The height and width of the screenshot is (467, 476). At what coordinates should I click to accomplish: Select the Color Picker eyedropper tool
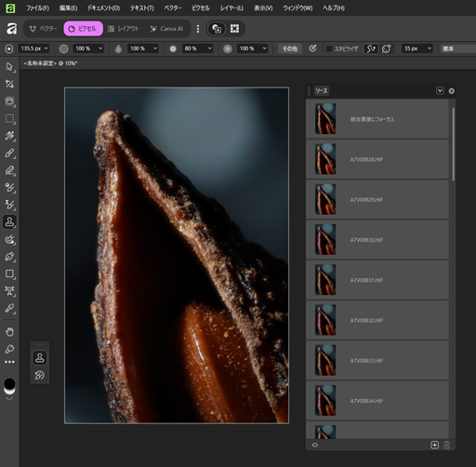[9, 308]
